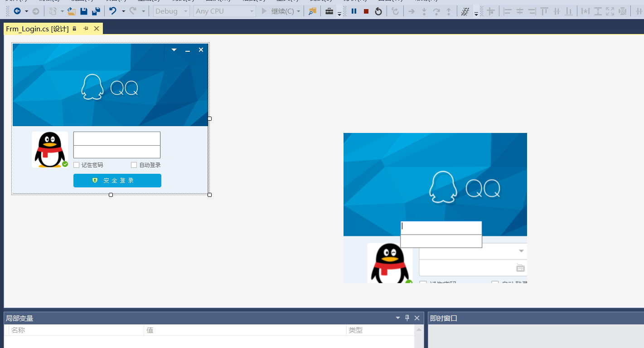Click the 安全登录 button in designer form
The image size is (644, 348).
point(117,181)
